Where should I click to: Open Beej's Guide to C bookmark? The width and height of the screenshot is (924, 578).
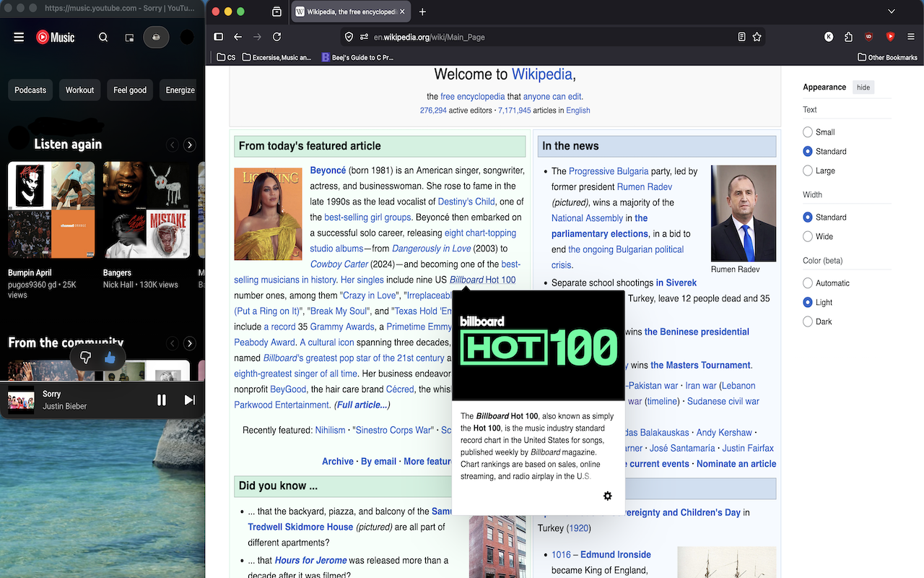tap(357, 57)
